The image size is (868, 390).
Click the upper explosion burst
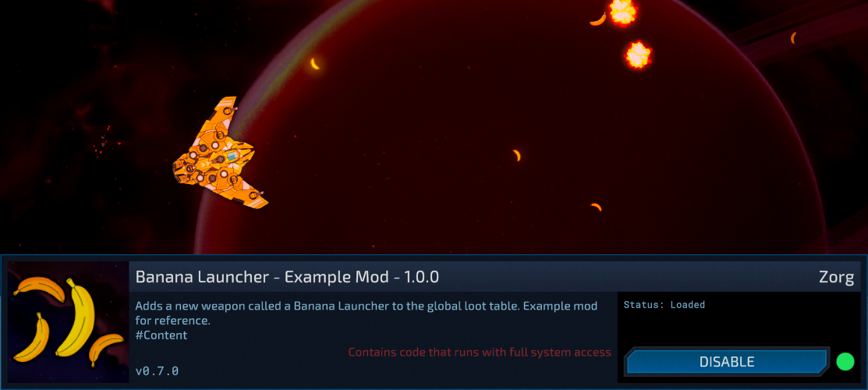point(623,12)
